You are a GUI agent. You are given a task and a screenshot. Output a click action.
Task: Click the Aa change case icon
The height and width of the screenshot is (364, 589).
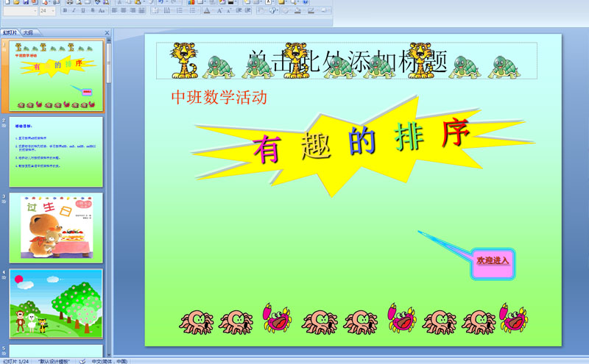[x=102, y=10]
